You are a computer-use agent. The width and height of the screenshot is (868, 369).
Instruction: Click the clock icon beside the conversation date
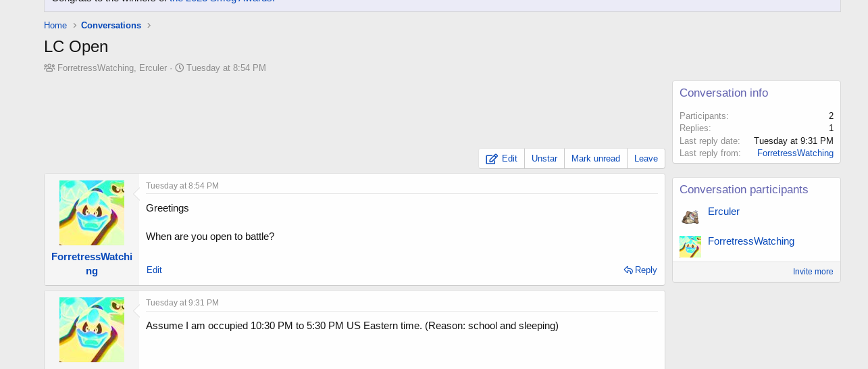(x=180, y=68)
